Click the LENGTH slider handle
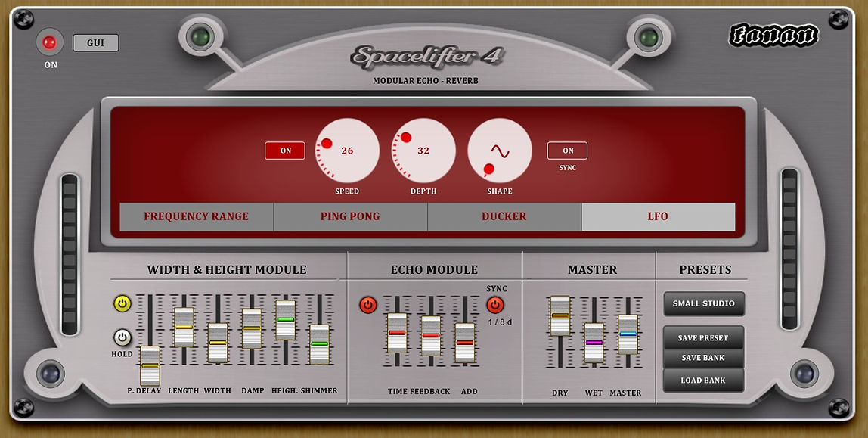Image resolution: width=868 pixels, height=438 pixels. (x=184, y=328)
